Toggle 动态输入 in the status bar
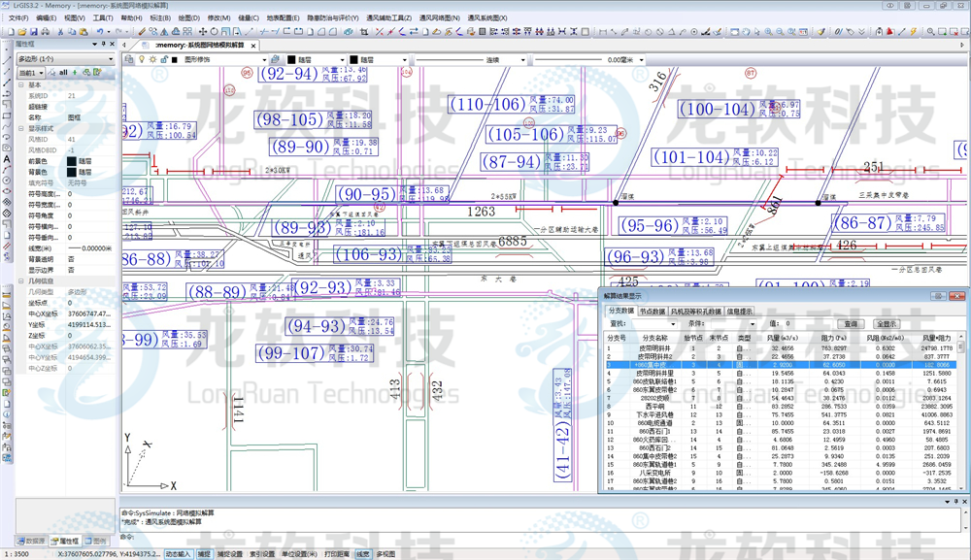971x560 pixels. (178, 553)
